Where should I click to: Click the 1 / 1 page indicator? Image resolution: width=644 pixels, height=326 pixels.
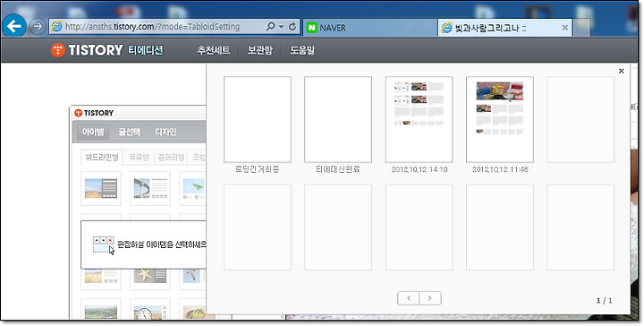pyautogui.click(x=604, y=301)
